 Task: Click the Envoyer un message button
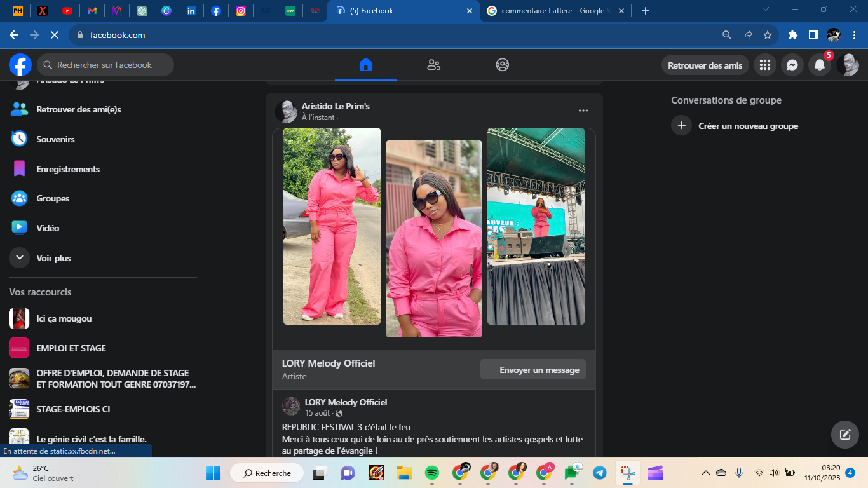(533, 370)
